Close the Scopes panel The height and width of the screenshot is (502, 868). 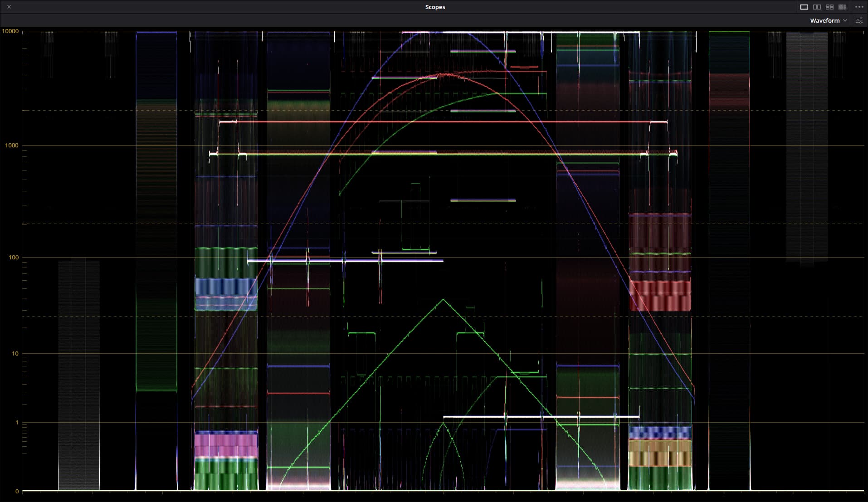[9, 7]
